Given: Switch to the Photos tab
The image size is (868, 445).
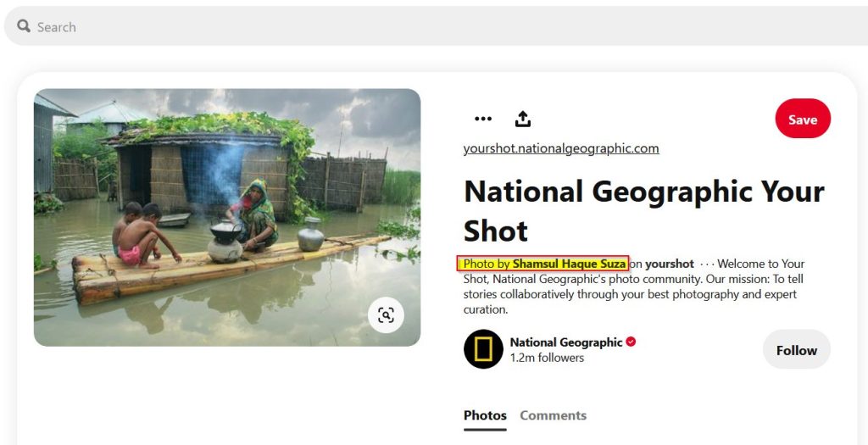Looking at the screenshot, I should point(485,415).
